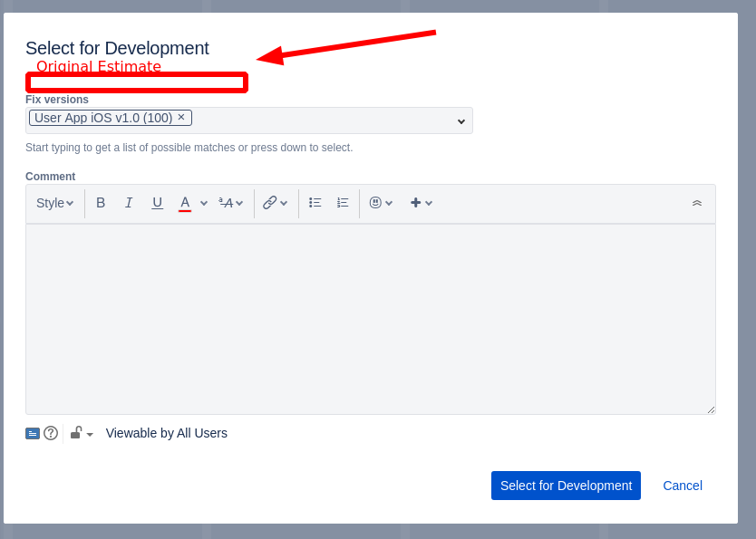Insert a numbered list
The height and width of the screenshot is (539, 756).
tap(342, 202)
